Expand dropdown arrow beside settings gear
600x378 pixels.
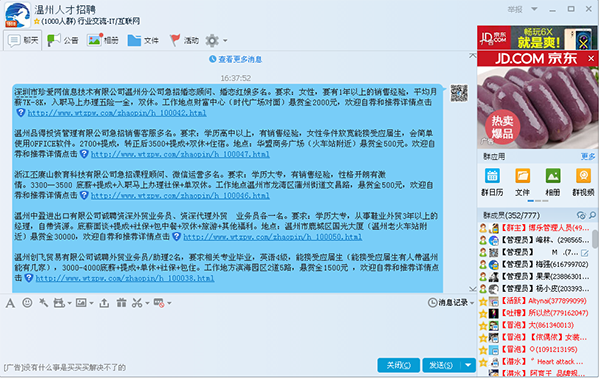225,41
